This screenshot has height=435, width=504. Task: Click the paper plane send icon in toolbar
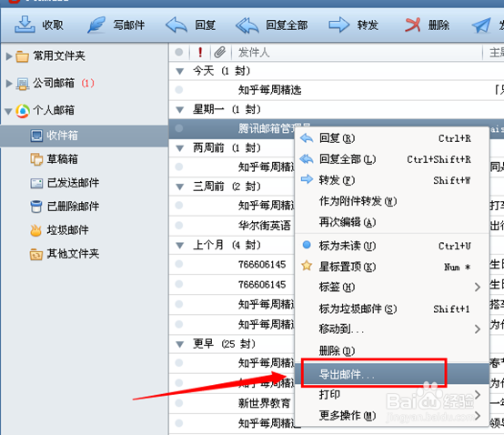point(481,25)
